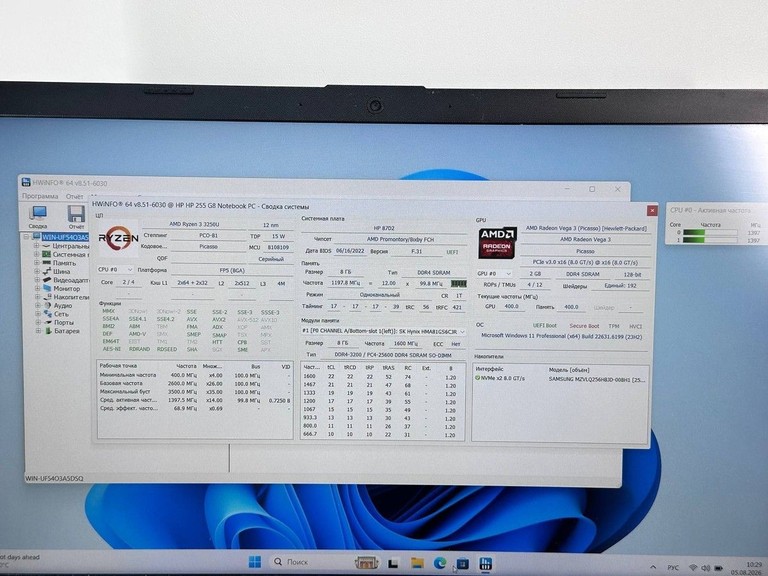Viewport: 768px width, 576px height.
Task: Click the 1600 row in timings table
Action: (x=382, y=377)
